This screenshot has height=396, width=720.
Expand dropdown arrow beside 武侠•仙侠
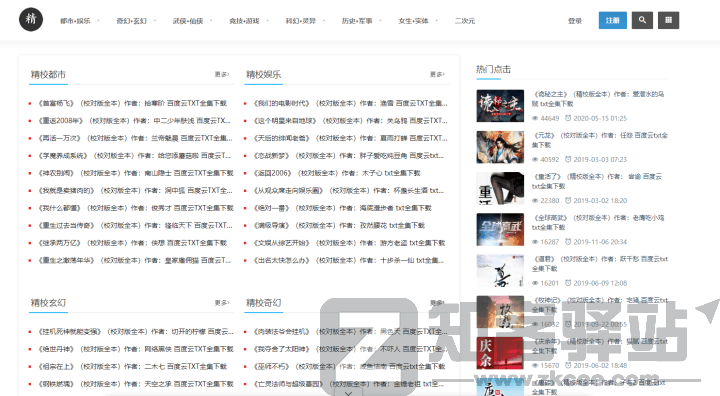coord(211,21)
